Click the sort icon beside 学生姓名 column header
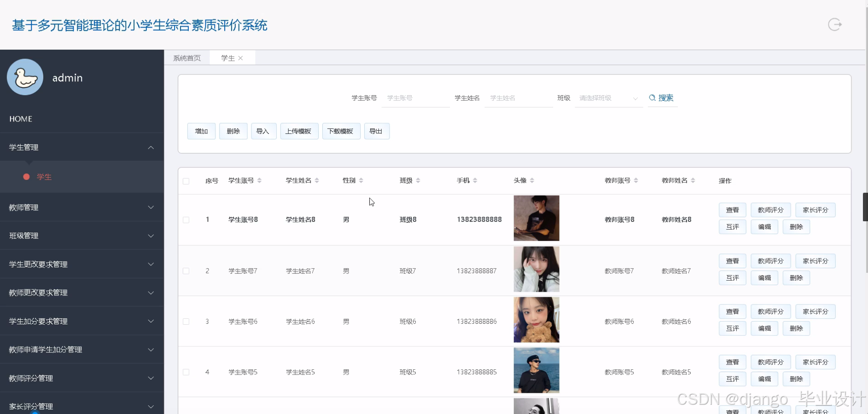 (317, 180)
